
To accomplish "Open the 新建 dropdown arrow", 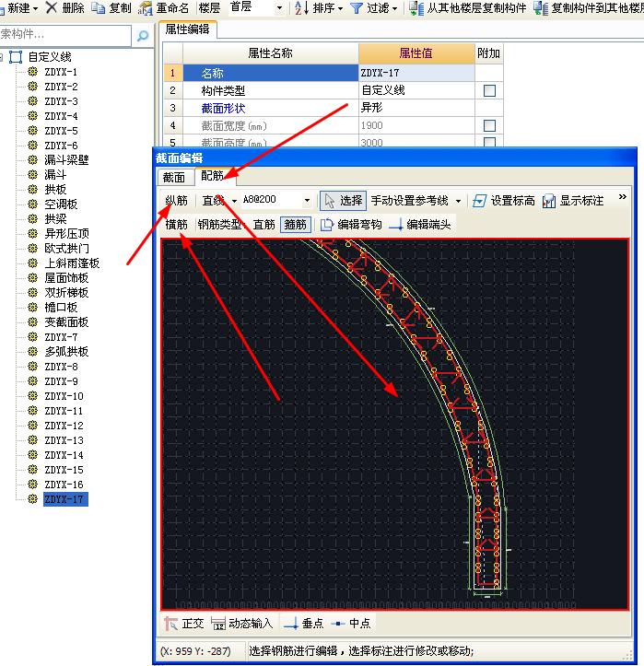I will [x=36, y=8].
